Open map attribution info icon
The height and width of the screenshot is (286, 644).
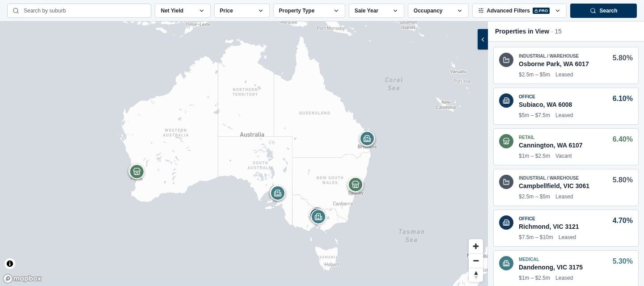point(10,264)
